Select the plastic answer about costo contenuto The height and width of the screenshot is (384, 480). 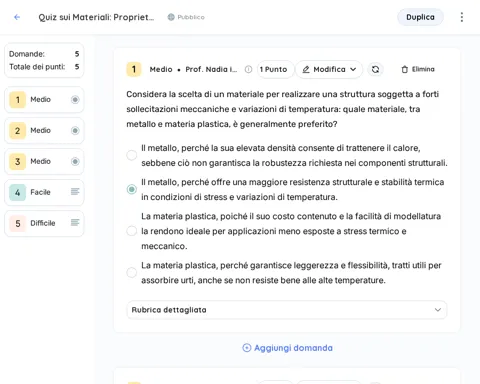tap(132, 231)
